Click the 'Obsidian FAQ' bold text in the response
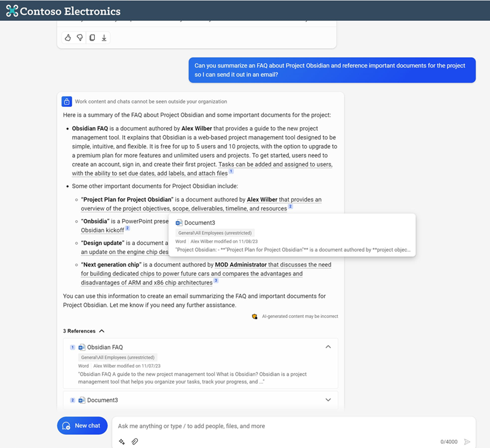The height and width of the screenshot is (448, 490). point(90,128)
